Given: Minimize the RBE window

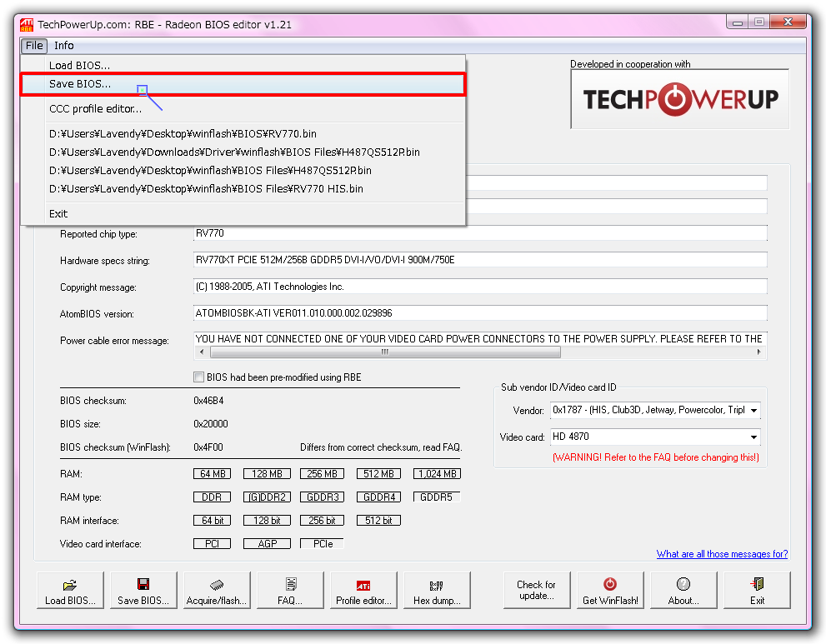Looking at the screenshot, I should 738,22.
